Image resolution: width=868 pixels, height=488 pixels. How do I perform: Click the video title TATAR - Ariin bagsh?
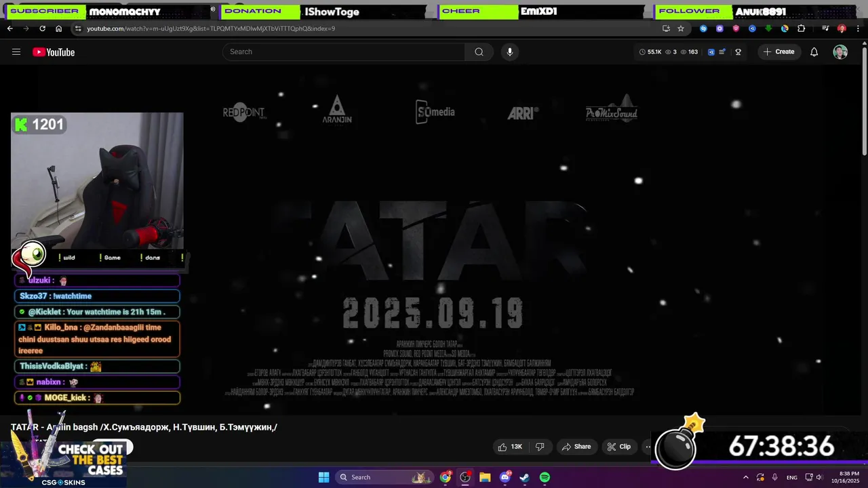144,427
